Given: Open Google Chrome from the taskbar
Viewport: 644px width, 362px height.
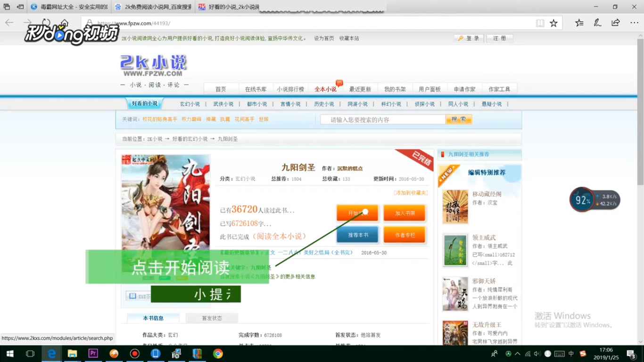Looking at the screenshot, I should tap(218, 354).
